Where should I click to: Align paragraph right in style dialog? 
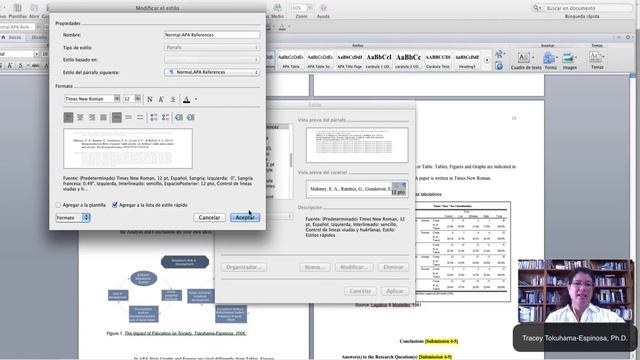tap(92, 118)
